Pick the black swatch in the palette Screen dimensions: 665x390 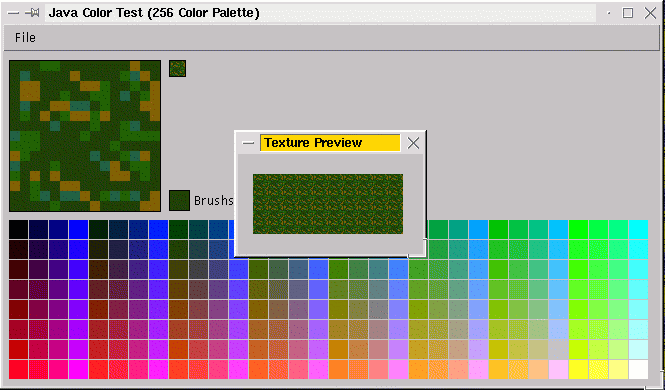18,229
